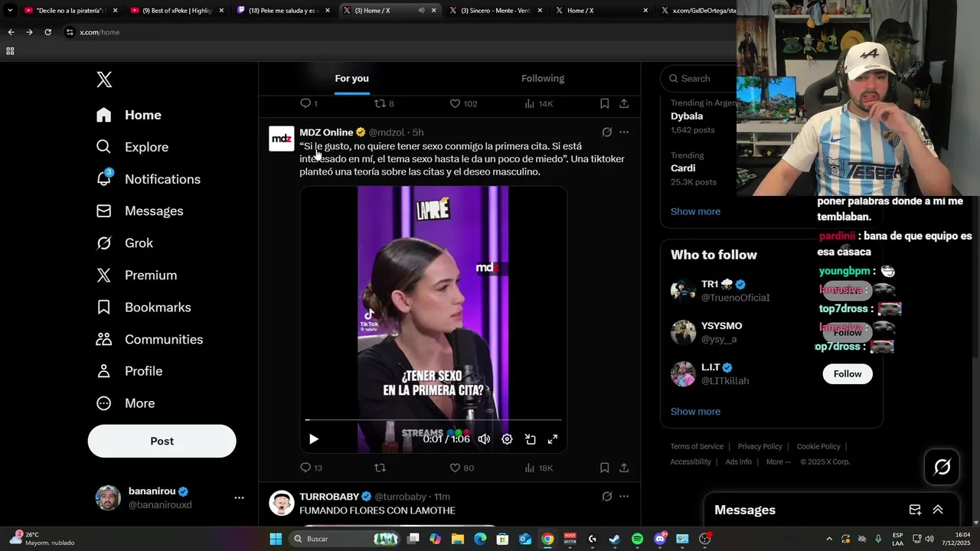Open Premium in the sidebar

click(x=136, y=275)
